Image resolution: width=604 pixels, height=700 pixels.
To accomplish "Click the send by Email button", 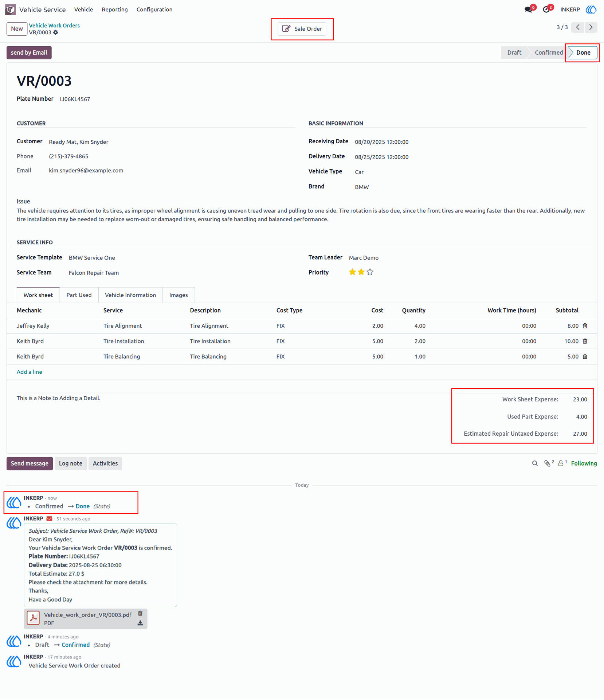I will [x=29, y=52].
